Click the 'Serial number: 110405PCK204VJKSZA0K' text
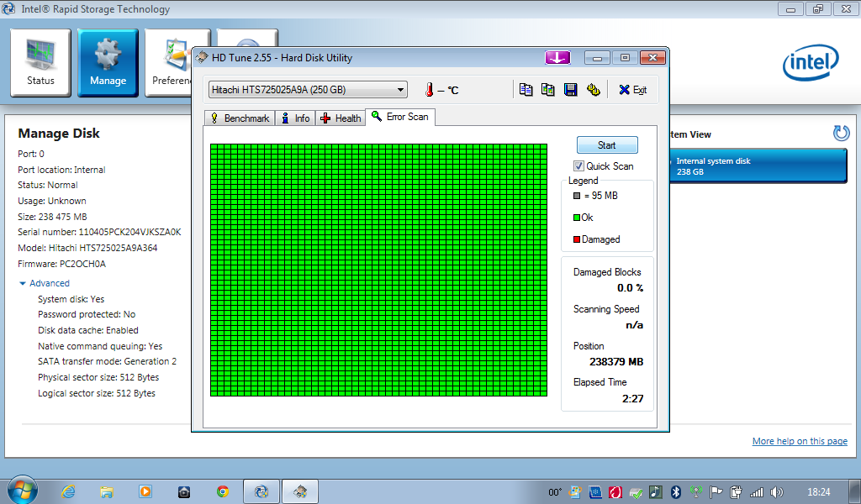The image size is (861, 504). (99, 232)
